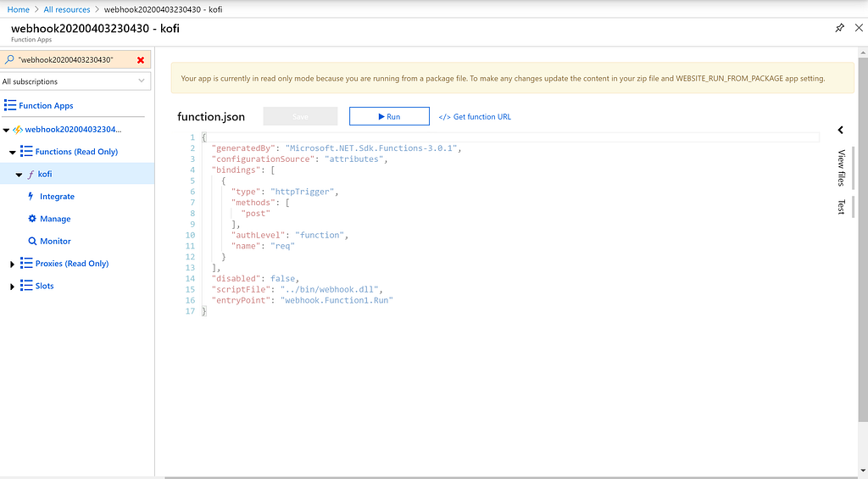Click the "post" method value

(x=256, y=213)
